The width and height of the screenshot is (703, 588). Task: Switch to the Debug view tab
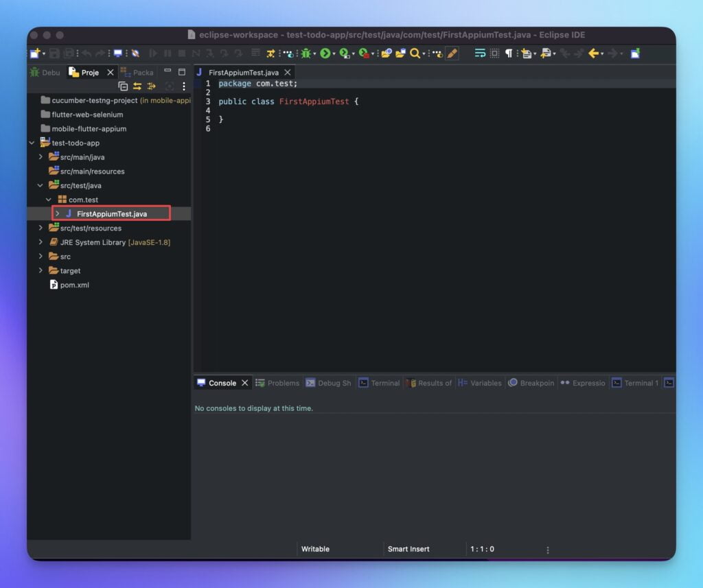point(45,72)
